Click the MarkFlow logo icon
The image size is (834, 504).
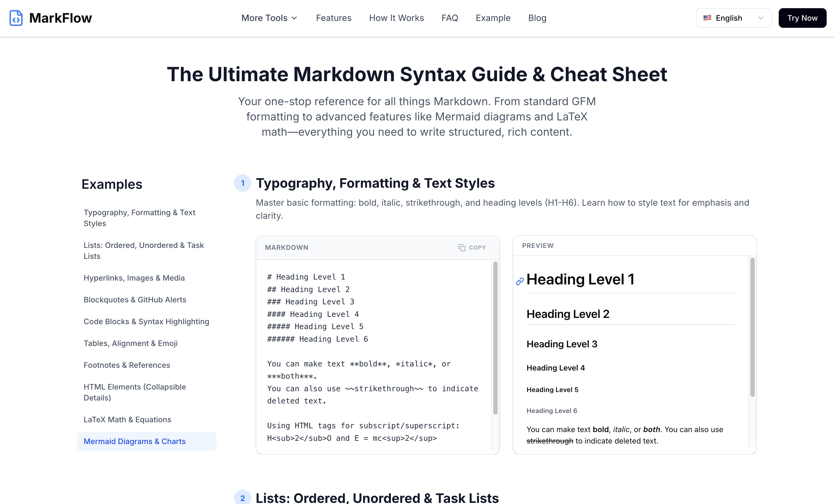point(16,18)
